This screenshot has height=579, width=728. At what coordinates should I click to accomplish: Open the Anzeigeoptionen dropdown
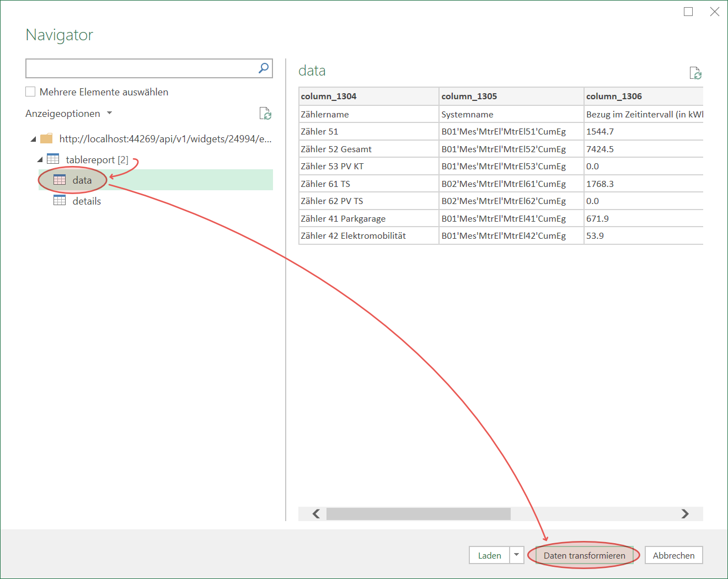[69, 113]
